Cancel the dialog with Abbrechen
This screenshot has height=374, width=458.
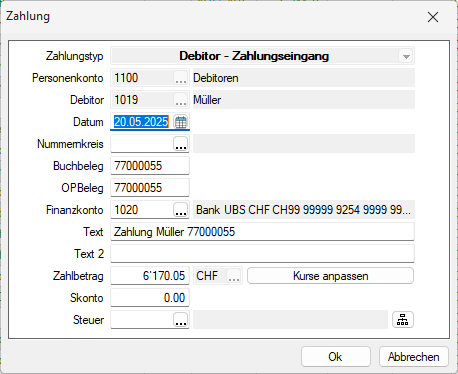[x=414, y=357]
